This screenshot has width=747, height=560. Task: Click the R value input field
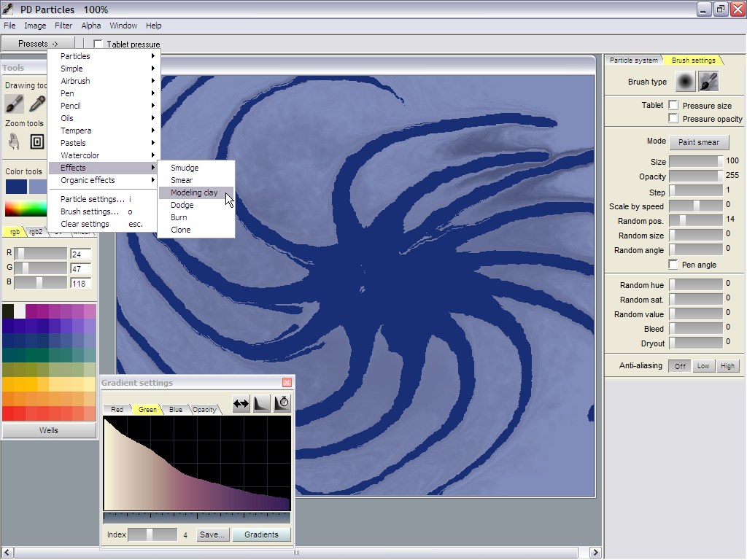(80, 254)
